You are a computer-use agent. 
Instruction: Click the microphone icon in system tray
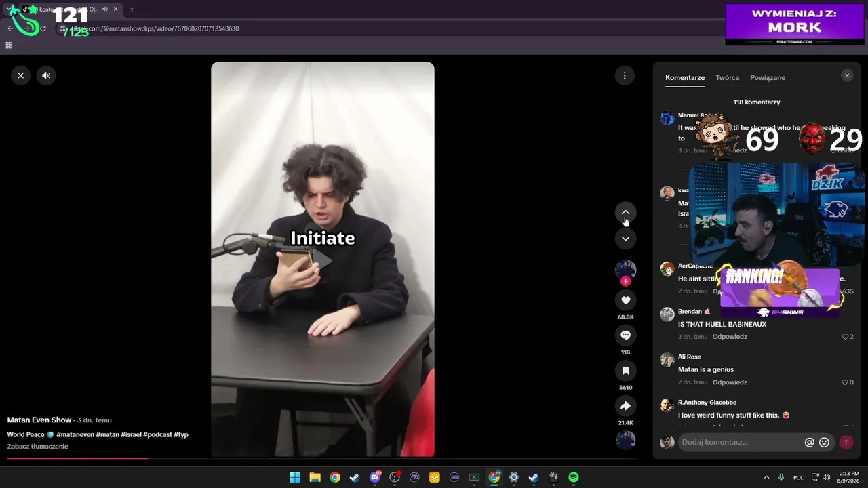pos(781,477)
